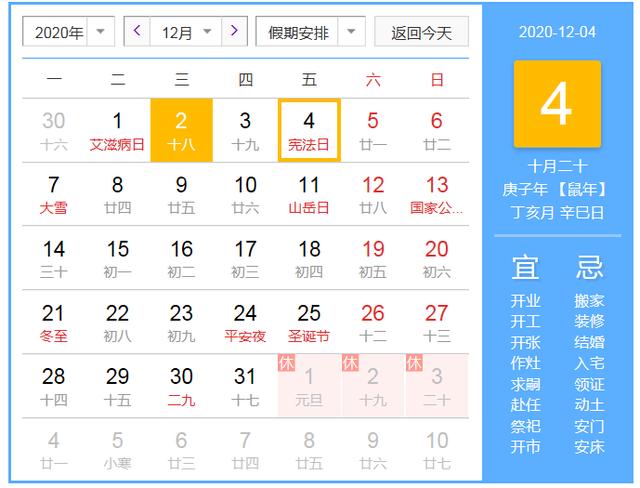The height and width of the screenshot is (488, 640).
Task: Choose December 25 圣诞节
Action: coord(309,322)
